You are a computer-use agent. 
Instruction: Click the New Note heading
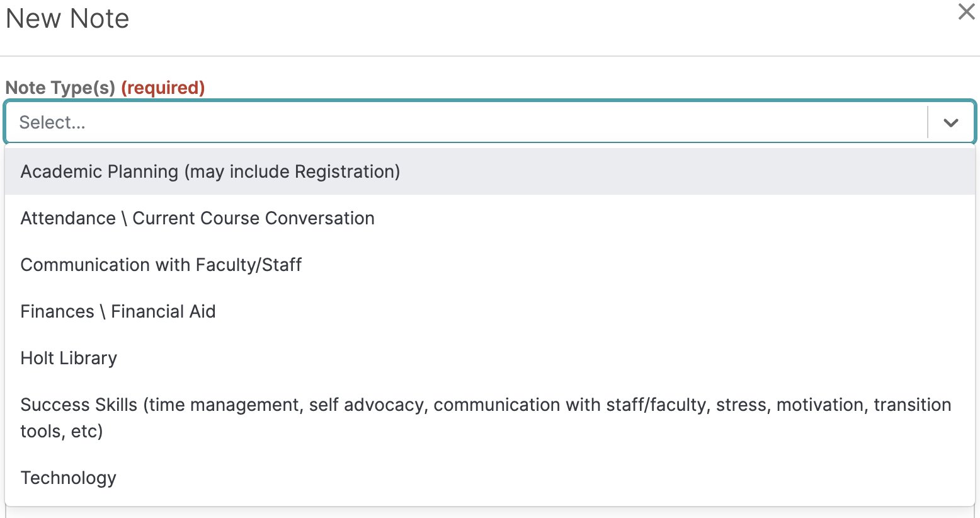67,18
